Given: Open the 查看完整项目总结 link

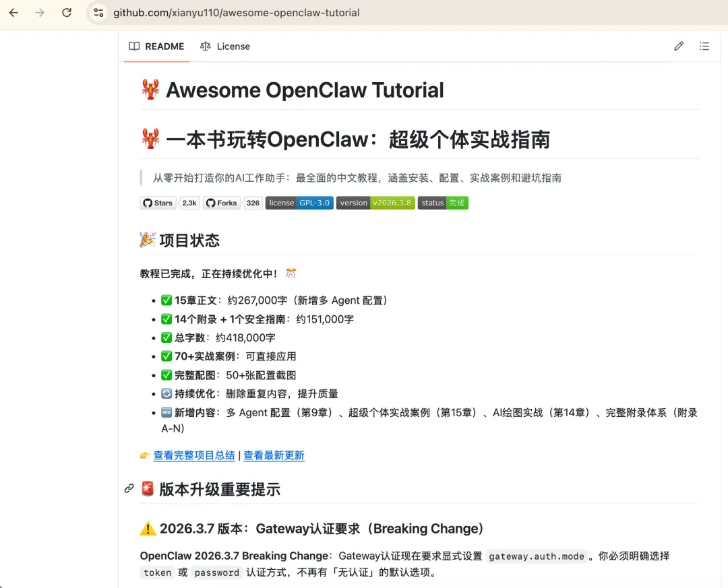Looking at the screenshot, I should pyautogui.click(x=194, y=455).
